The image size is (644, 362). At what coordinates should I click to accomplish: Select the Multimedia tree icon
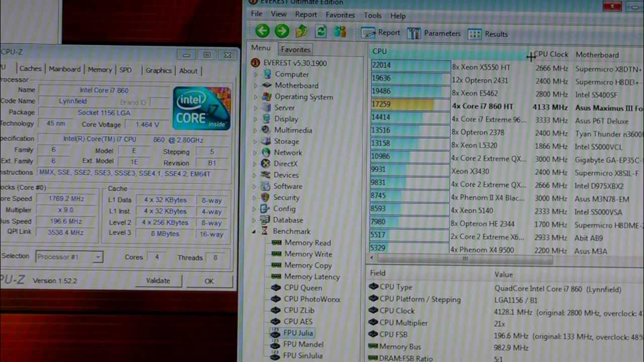[266, 130]
